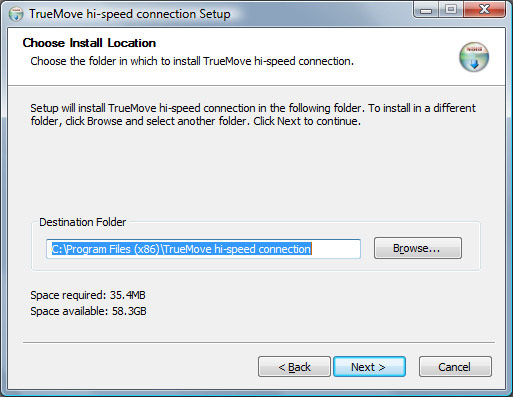Image resolution: width=513 pixels, height=397 pixels.
Task: Click the 'Choose Install Location' heading
Action: click(x=89, y=43)
